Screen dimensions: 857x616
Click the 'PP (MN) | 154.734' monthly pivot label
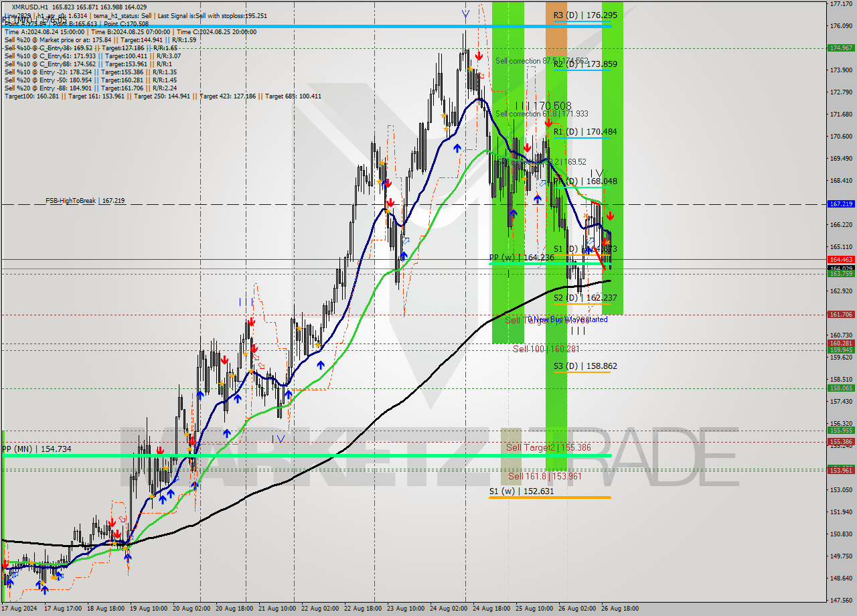(x=36, y=449)
